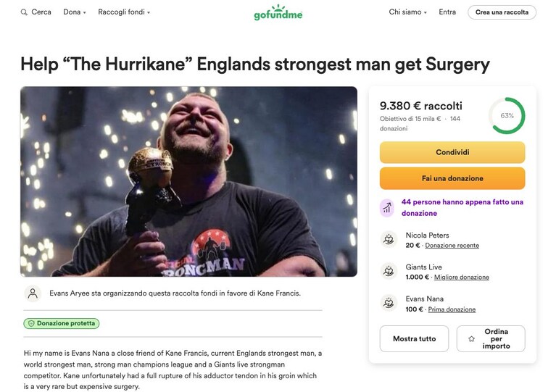
Task: Click the Crea una raccolta button
Action: (x=502, y=12)
